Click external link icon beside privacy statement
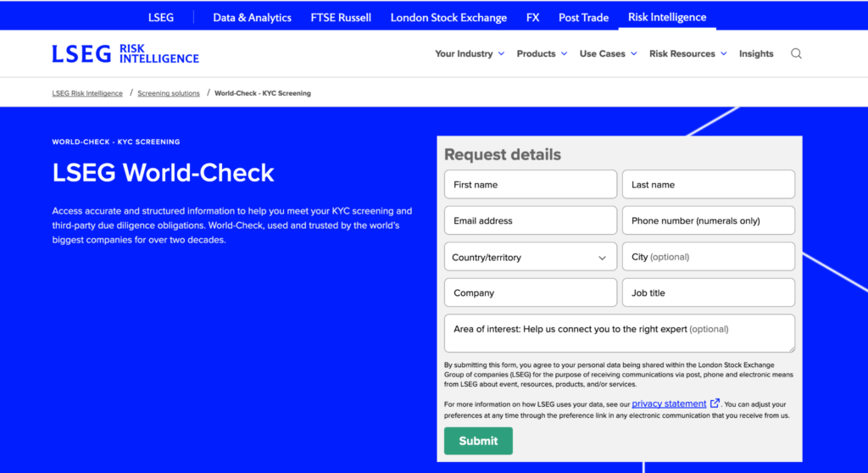Image resolution: width=868 pixels, height=473 pixels. [715, 403]
